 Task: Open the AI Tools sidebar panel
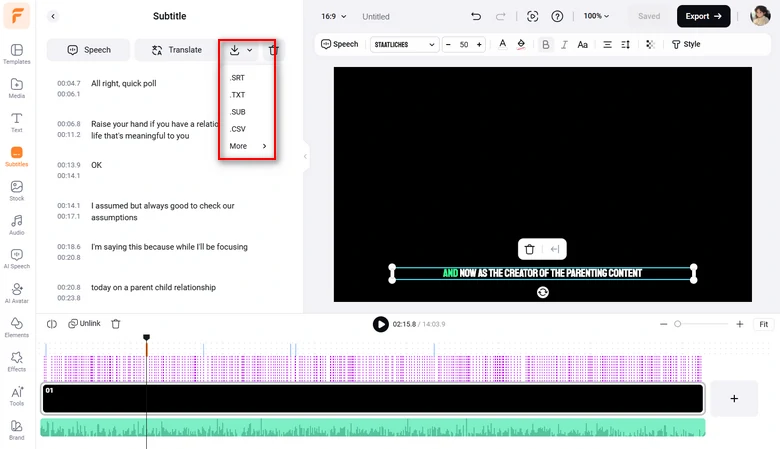[17, 396]
